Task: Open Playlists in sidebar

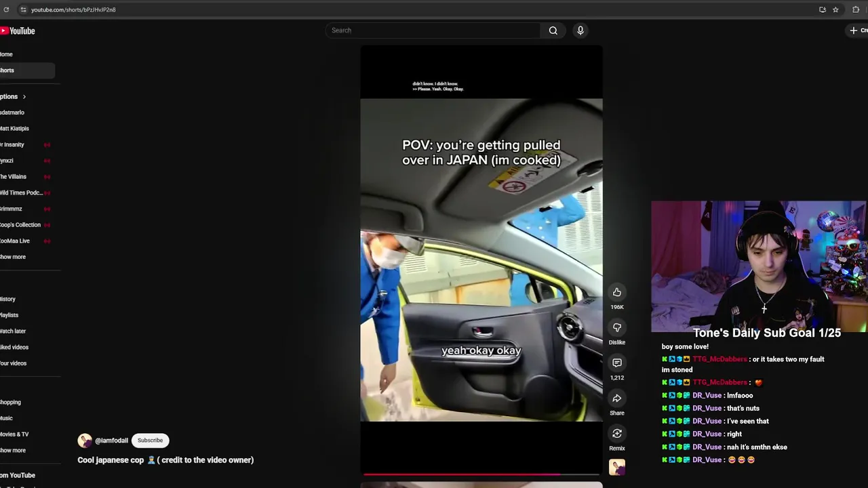Action: pos(9,315)
